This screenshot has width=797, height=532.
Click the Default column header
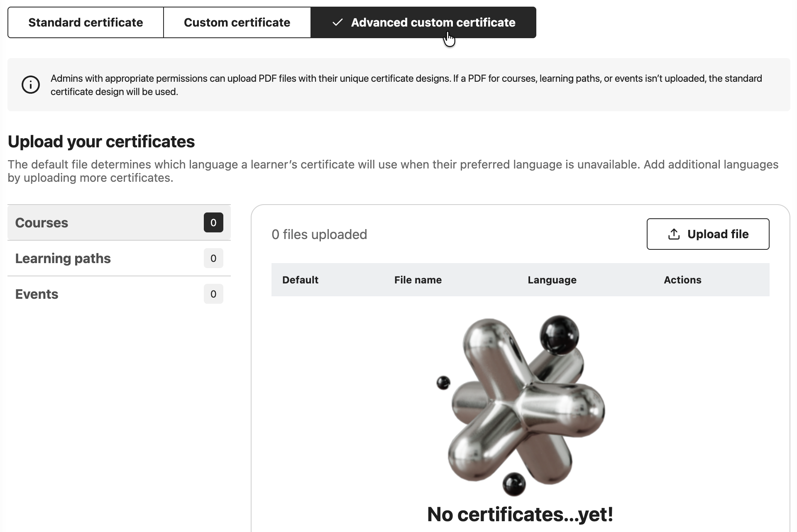coord(300,280)
